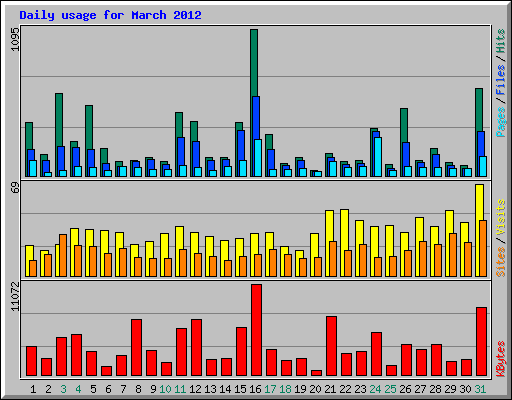Screen dimensions: 512x400
Task: Click the green Hits bar for day 3
Action: tap(59, 120)
